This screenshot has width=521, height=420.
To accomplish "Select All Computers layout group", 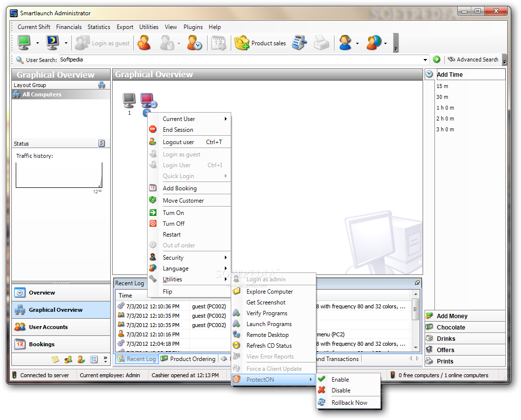I will point(61,94).
